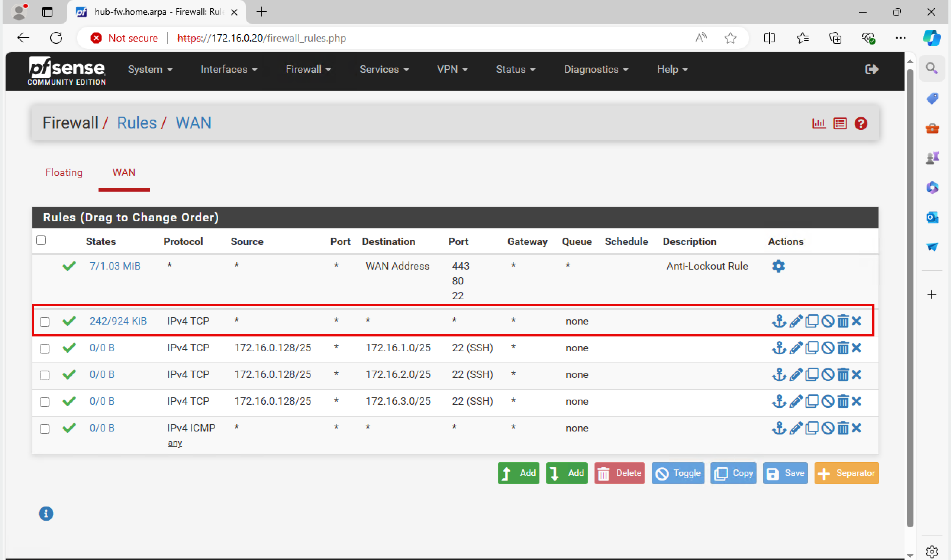This screenshot has width=951, height=560.
Task: Open the Diagnostics dropdown menu
Action: pos(596,69)
